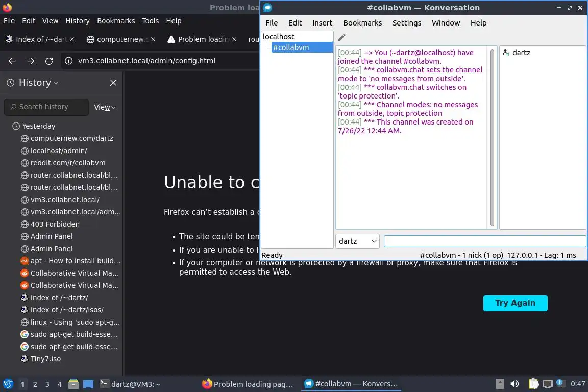Click the notification tray icon with the exclamation mark

tap(560, 383)
